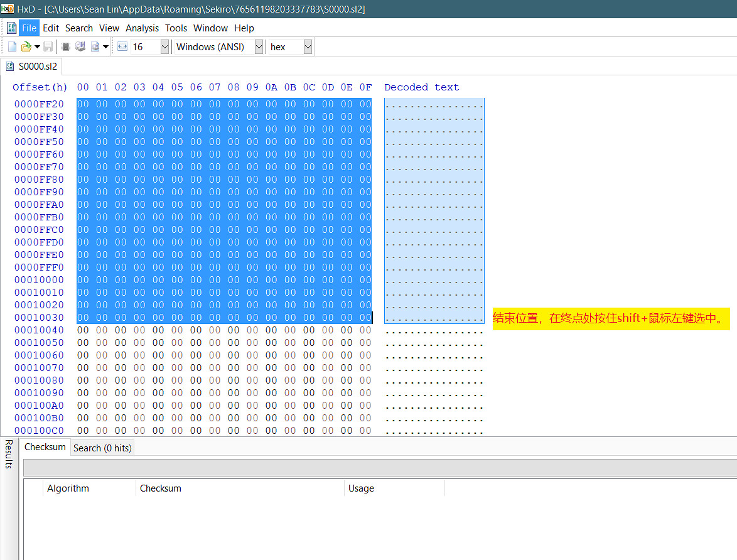The image size is (737, 560).
Task: Click the HxD document icon in menu bar
Action: (x=11, y=28)
